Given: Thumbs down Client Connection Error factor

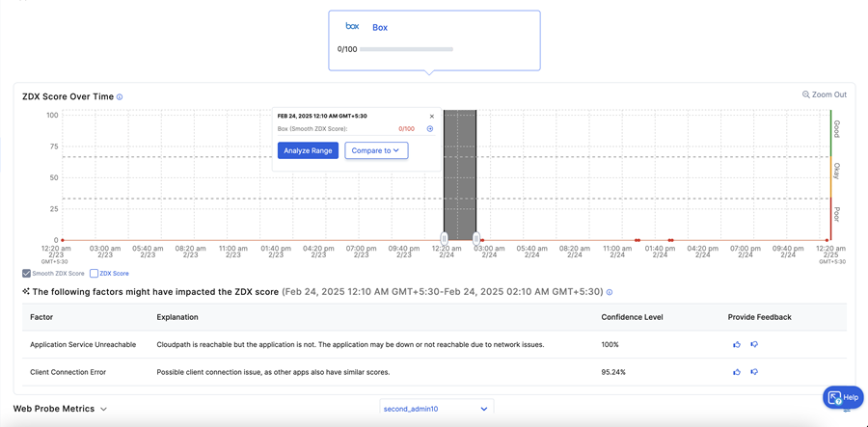Looking at the screenshot, I should [754, 371].
